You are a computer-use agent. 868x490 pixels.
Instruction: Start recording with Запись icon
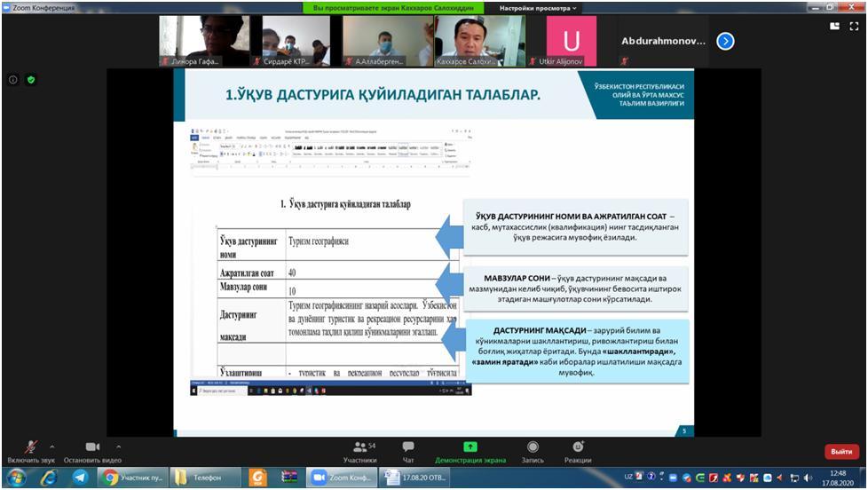click(x=533, y=447)
